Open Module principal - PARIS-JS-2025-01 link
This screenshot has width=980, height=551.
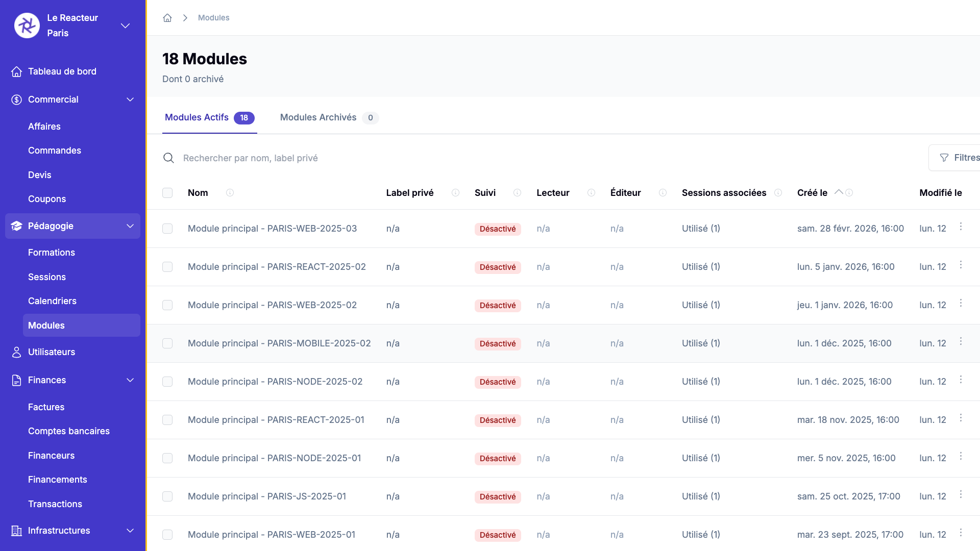click(x=266, y=496)
